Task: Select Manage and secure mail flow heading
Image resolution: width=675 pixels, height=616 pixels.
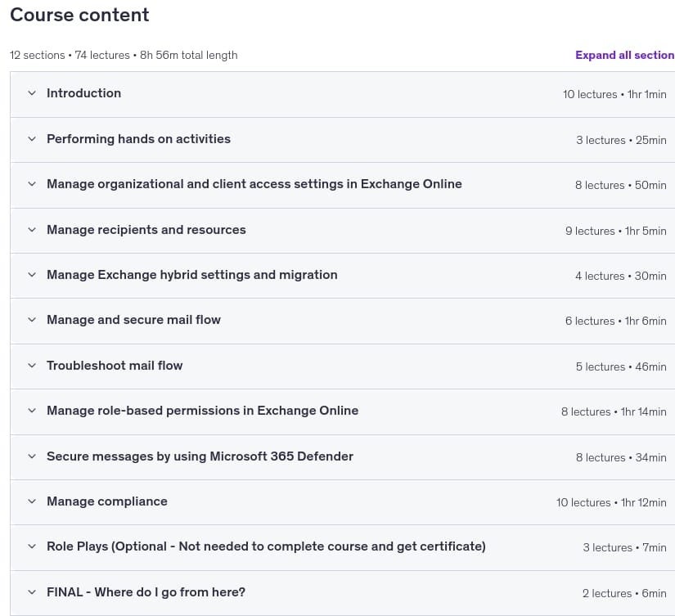Action: click(133, 319)
